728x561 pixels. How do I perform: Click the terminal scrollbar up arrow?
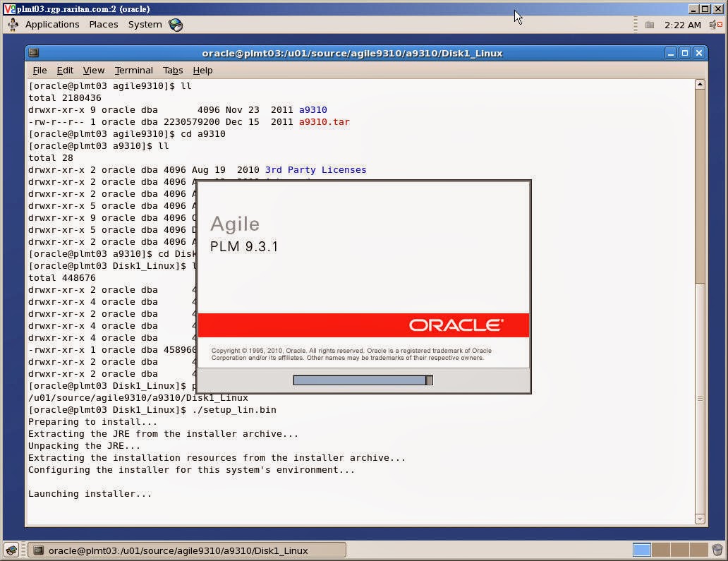coord(700,83)
